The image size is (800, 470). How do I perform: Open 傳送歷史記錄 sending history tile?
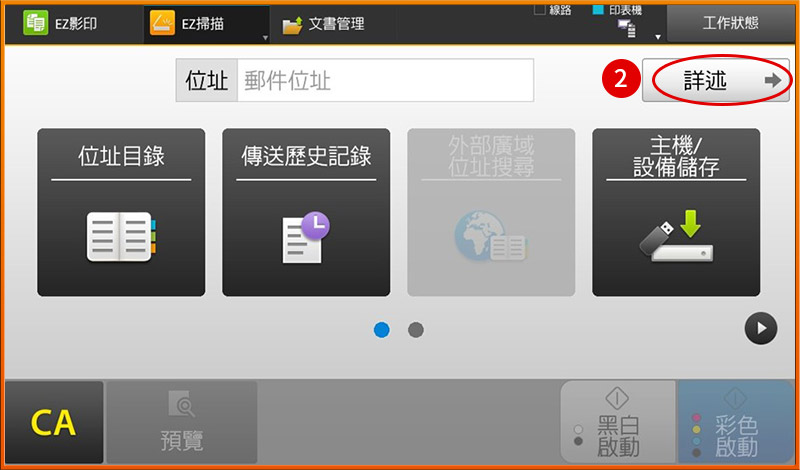(x=306, y=212)
